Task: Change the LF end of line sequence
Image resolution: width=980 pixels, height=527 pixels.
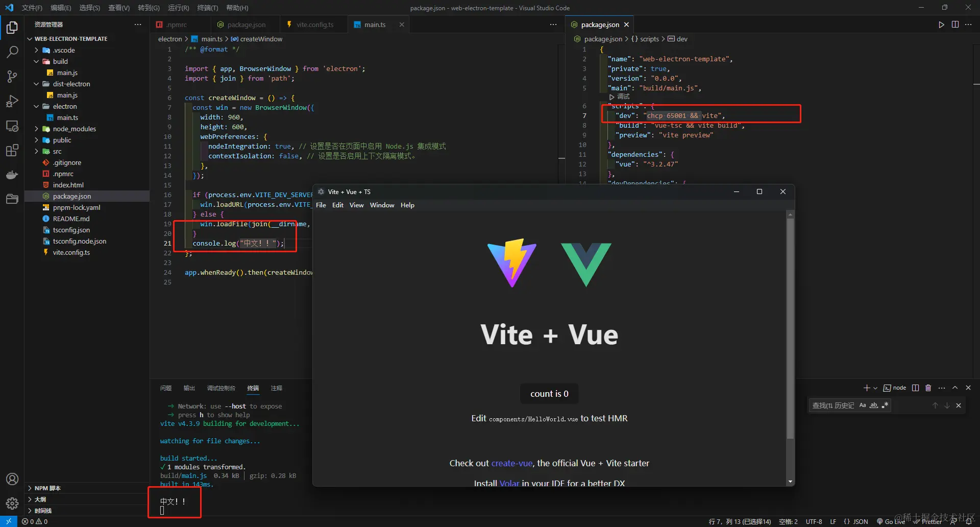Action: pyautogui.click(x=833, y=521)
